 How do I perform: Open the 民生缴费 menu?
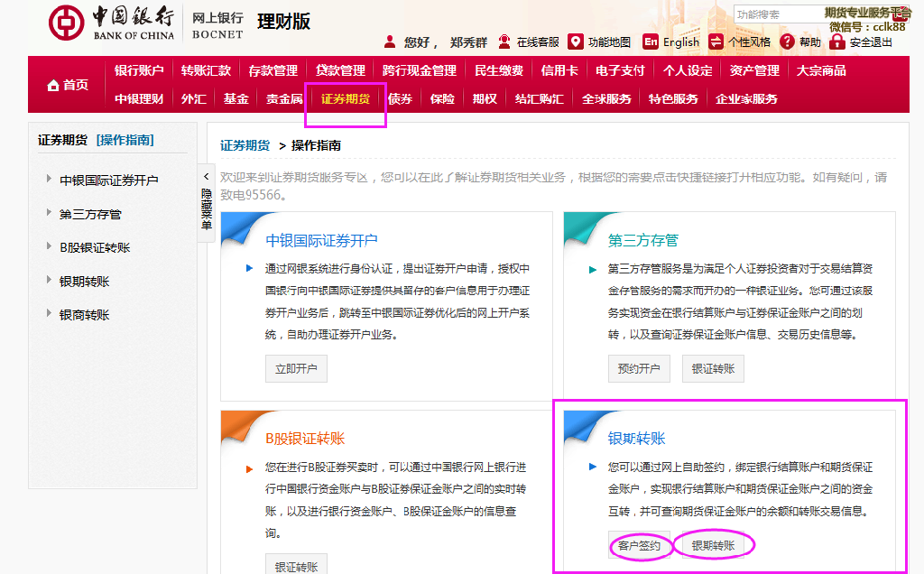pyautogui.click(x=499, y=70)
